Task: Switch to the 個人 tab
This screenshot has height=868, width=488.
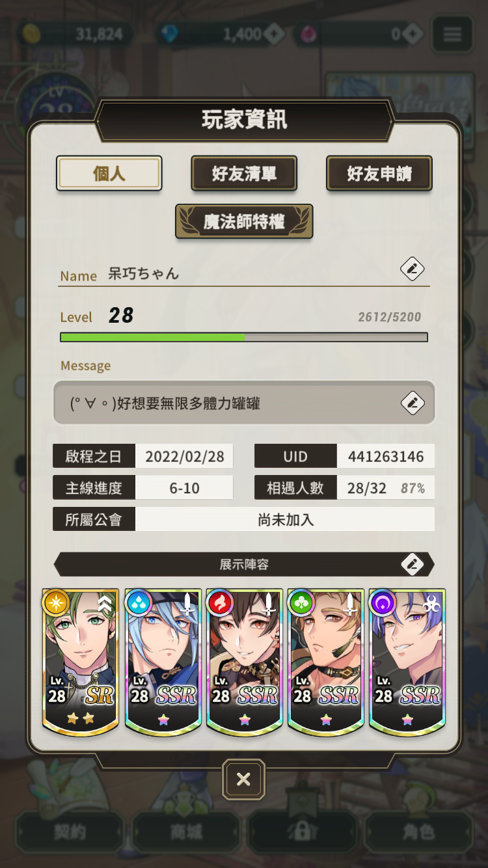Action: tap(109, 174)
